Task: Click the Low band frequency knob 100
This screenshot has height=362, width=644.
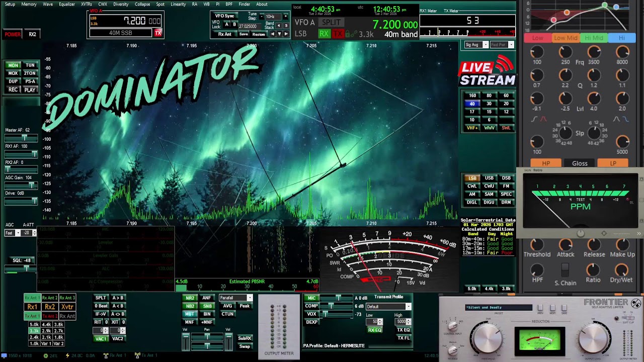Action: 537,51
